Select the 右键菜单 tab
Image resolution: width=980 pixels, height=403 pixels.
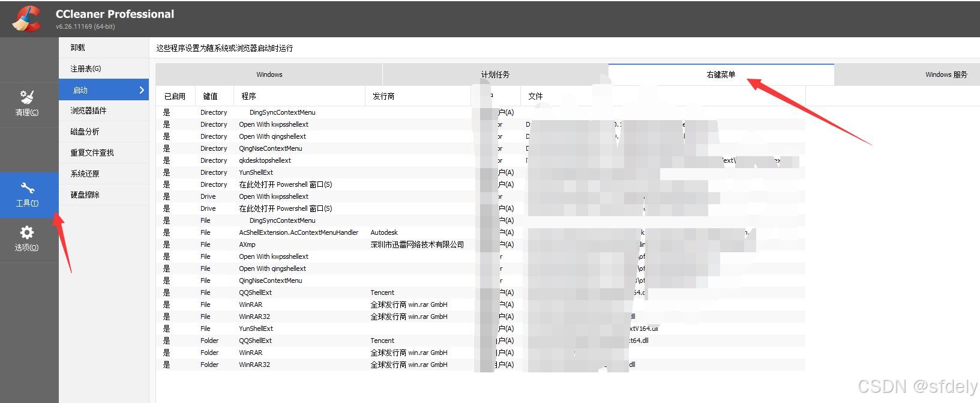point(721,74)
